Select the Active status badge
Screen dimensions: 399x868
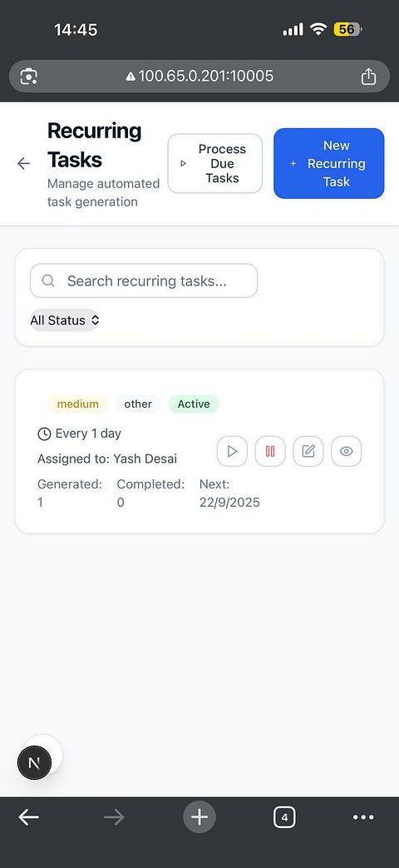click(194, 404)
